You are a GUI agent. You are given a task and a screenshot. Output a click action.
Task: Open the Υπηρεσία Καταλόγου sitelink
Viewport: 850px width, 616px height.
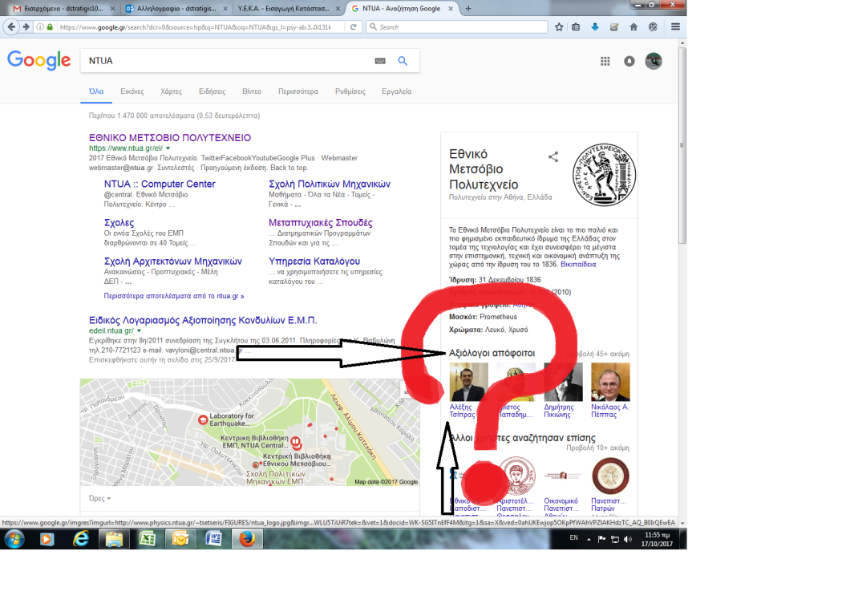(x=314, y=261)
